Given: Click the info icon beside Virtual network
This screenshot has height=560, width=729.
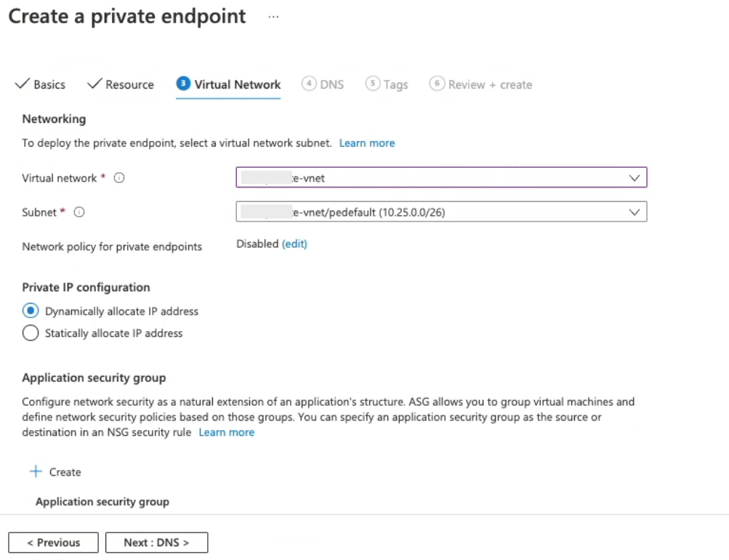Looking at the screenshot, I should pos(119,178).
